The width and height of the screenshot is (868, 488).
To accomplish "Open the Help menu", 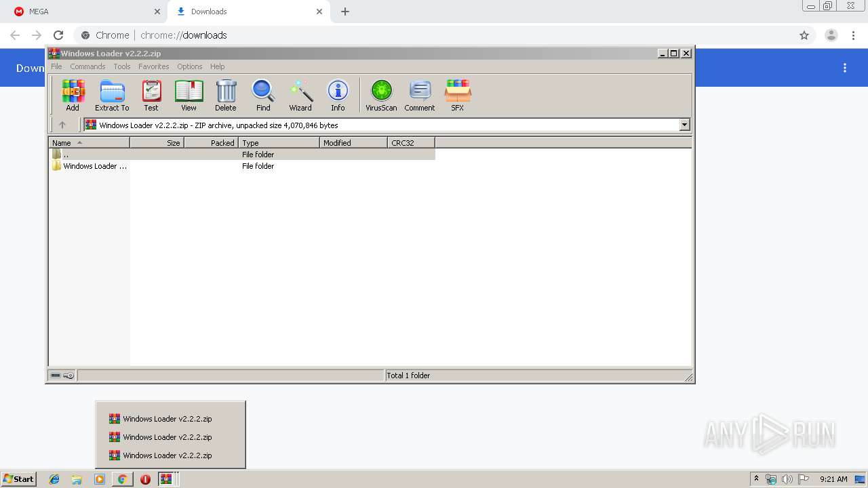I will tap(217, 66).
